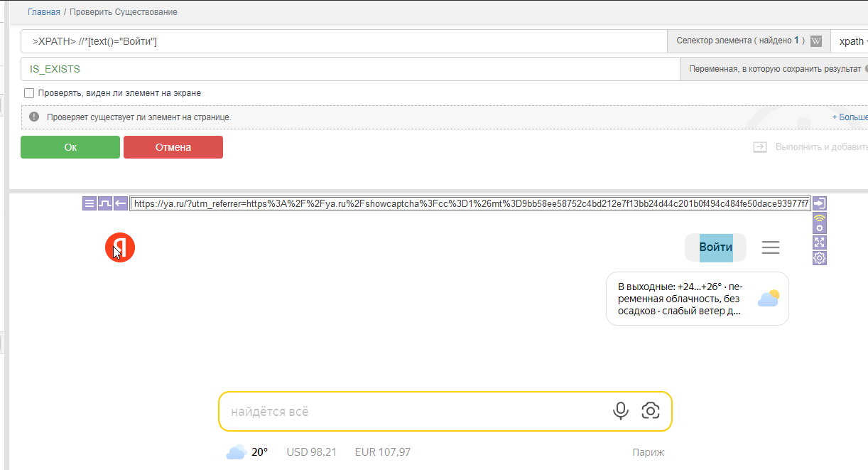Screen dimensions: 868x470
Task: Go back using the left arrow icon
Action: (x=121, y=203)
